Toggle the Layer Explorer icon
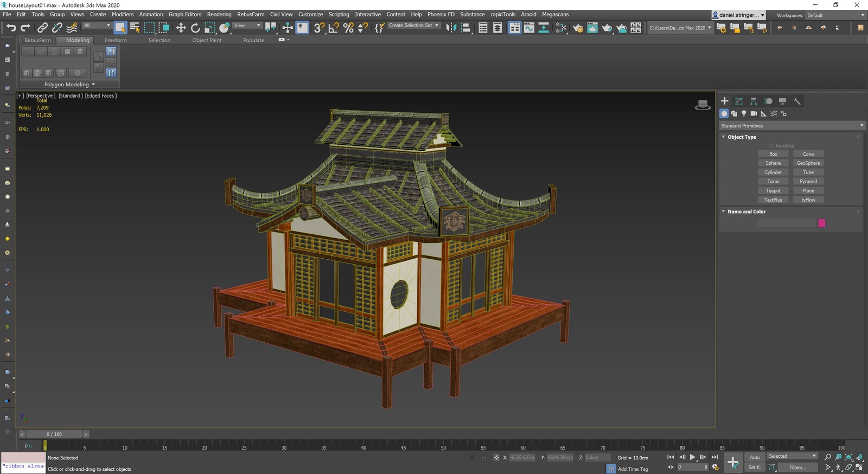 [497, 28]
